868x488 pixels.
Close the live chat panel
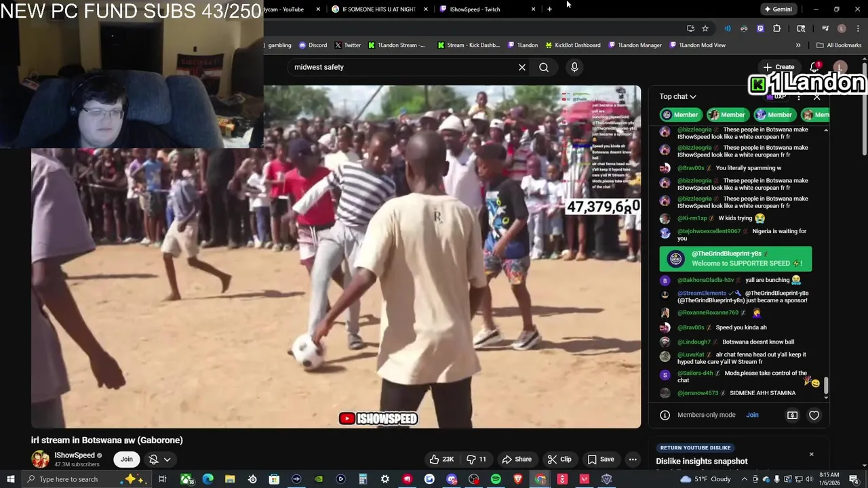coord(816,97)
